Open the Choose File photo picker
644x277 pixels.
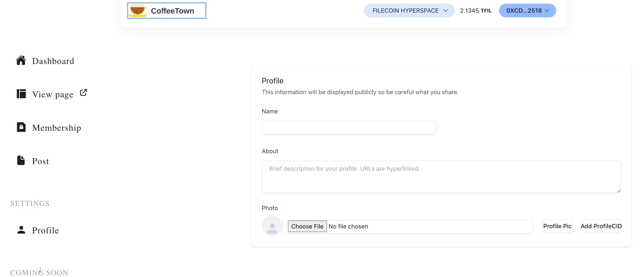[307, 226]
